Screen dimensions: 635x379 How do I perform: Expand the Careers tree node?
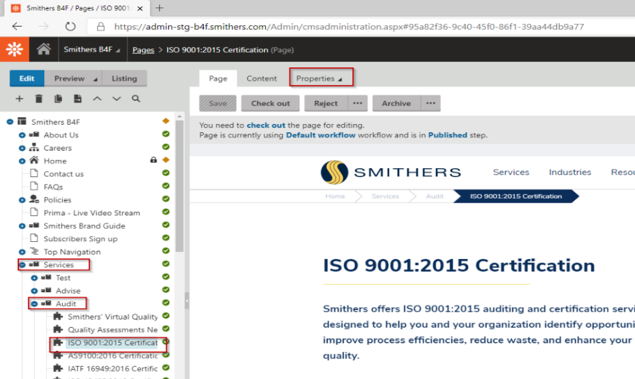(22, 148)
